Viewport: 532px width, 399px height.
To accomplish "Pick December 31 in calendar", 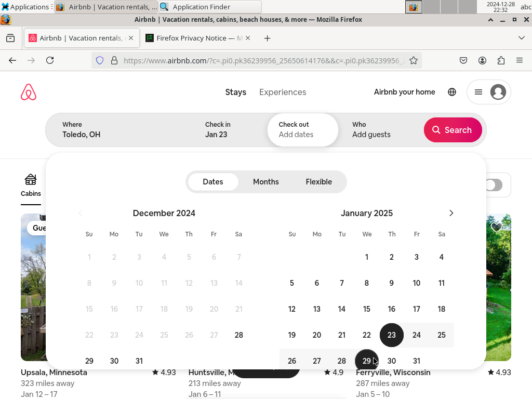I will (x=139, y=361).
